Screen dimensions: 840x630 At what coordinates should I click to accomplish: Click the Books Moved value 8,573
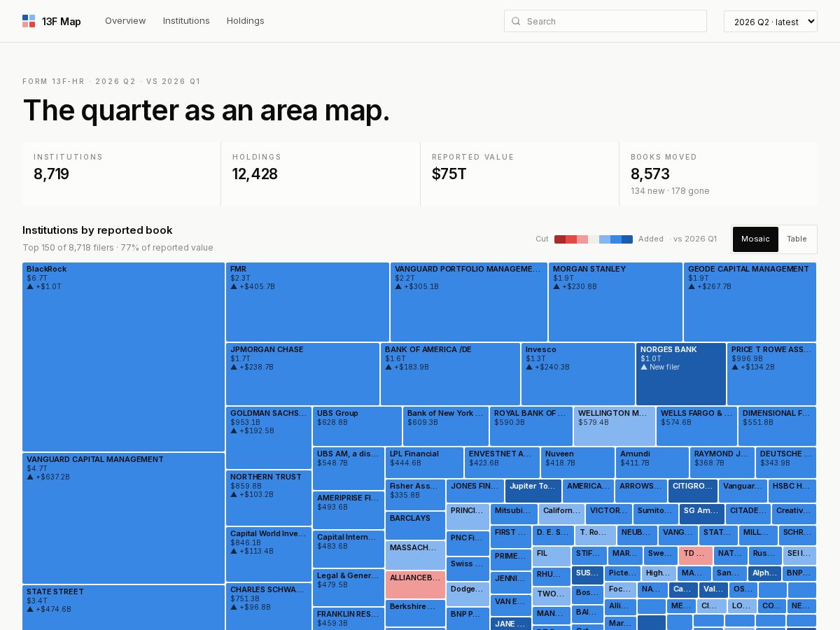pyautogui.click(x=650, y=174)
